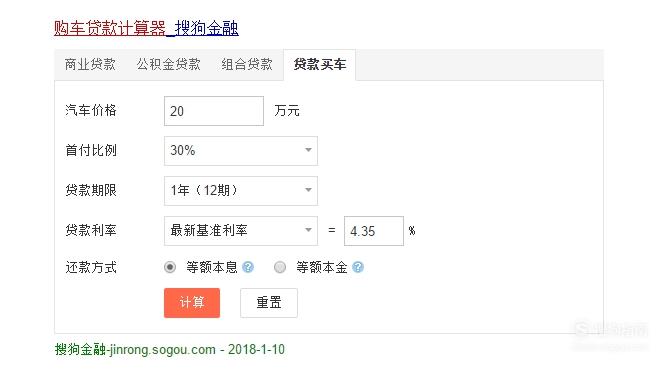Click the 首付比例 dropdown arrow
The height and width of the screenshot is (376, 672).
[308, 150]
